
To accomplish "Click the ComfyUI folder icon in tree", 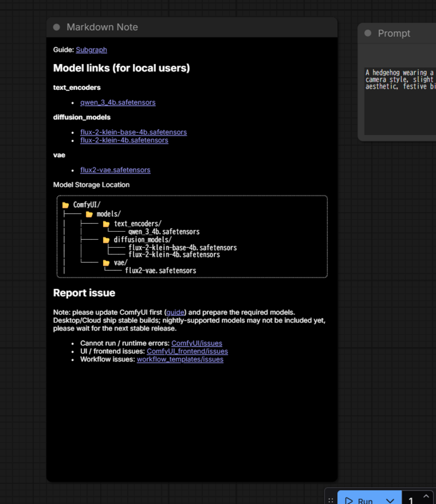I will click(66, 205).
